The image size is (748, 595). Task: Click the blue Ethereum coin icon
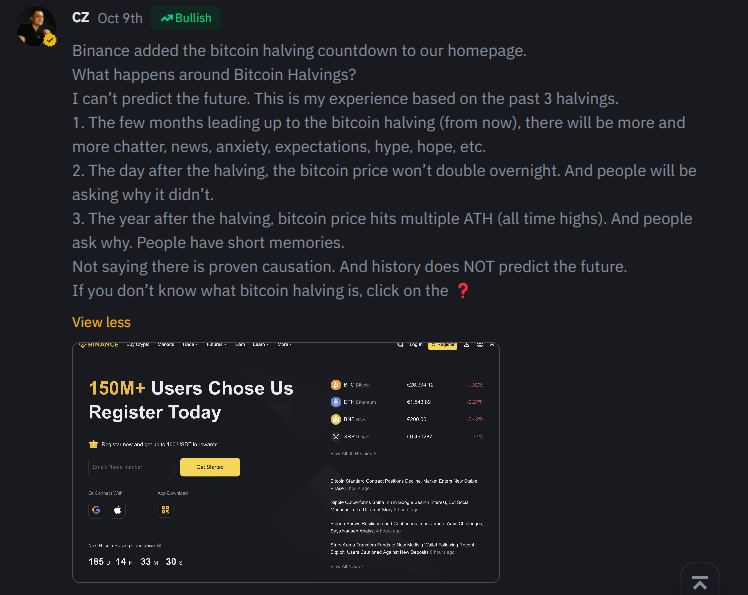tap(336, 402)
